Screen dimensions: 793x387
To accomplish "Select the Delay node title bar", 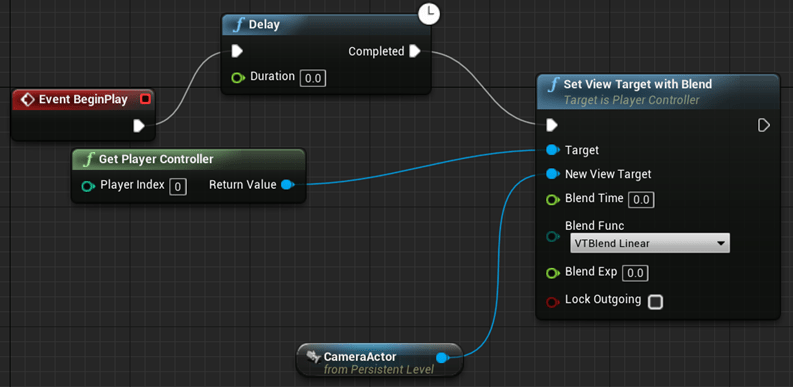I will [x=326, y=25].
